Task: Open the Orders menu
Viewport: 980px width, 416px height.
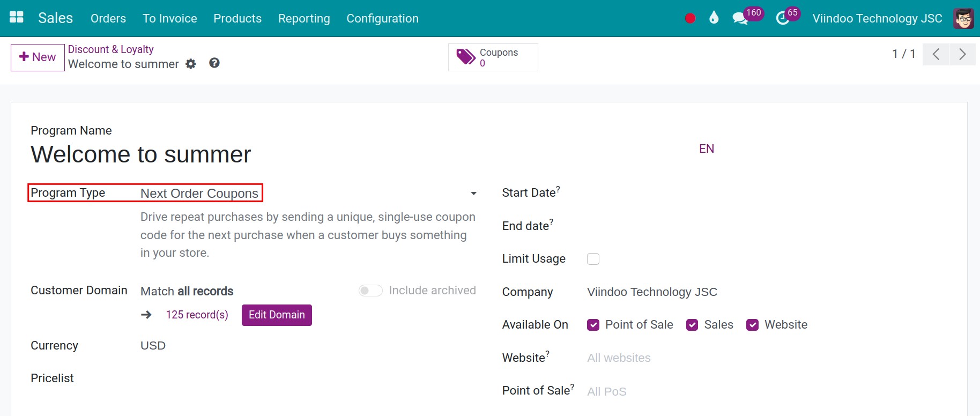Action: 108,18
